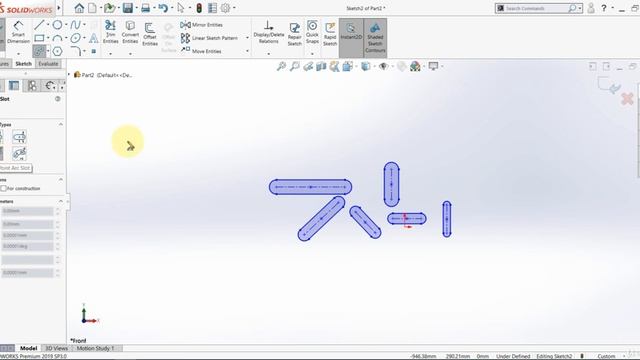Open Hide/Show Items eye icon

click(x=383, y=66)
